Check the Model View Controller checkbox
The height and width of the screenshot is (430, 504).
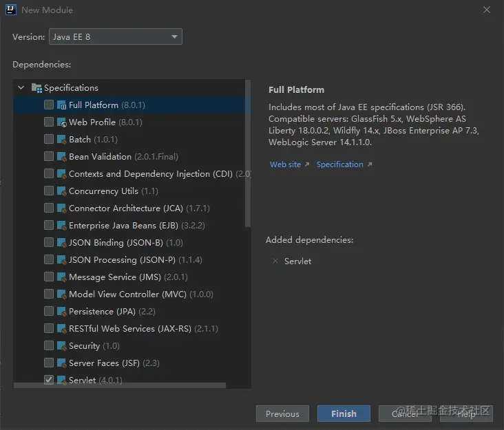(x=49, y=294)
